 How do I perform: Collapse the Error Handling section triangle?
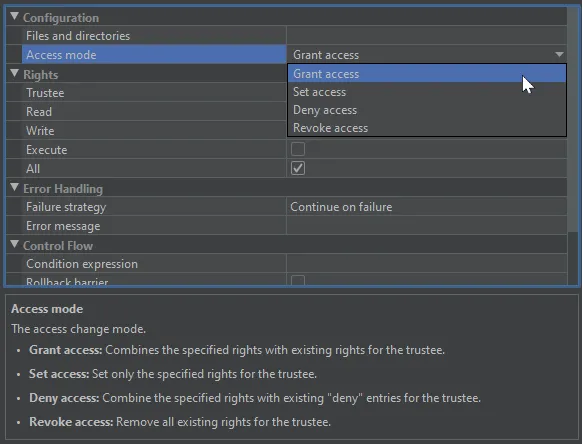pyautogui.click(x=14, y=187)
